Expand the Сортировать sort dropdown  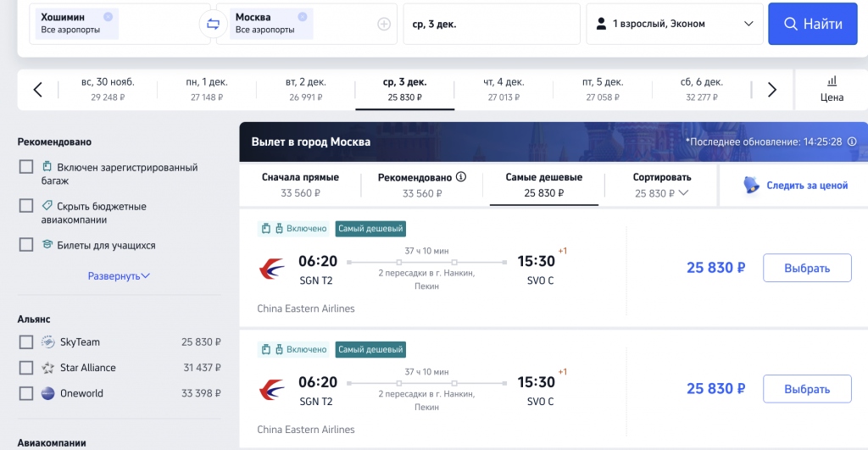click(x=661, y=186)
